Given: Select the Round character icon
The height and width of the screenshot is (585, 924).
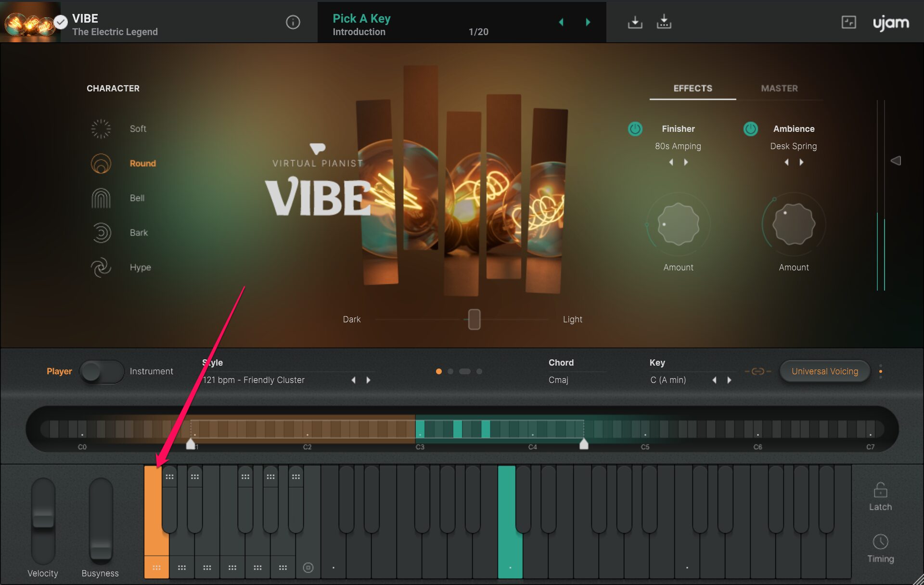Looking at the screenshot, I should point(101,164).
